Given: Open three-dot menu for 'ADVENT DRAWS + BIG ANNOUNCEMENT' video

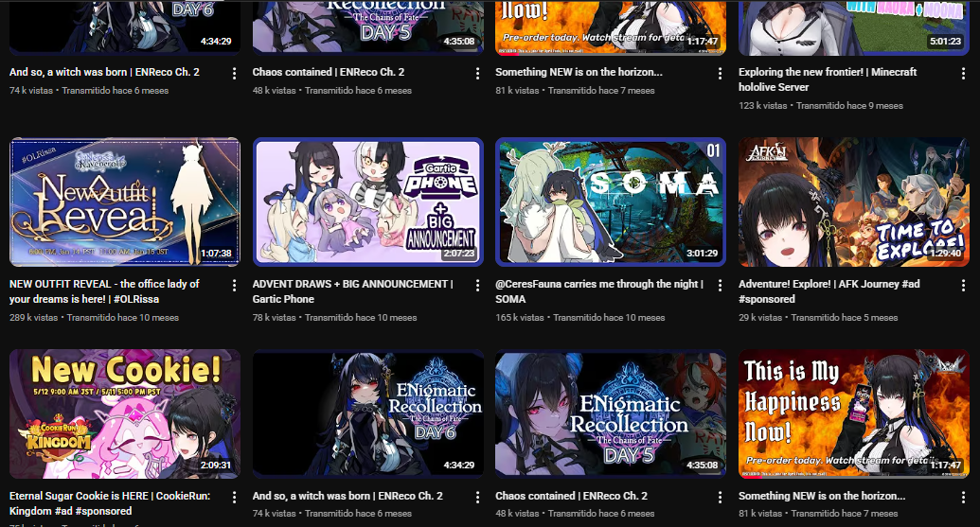Looking at the screenshot, I should coord(477,286).
